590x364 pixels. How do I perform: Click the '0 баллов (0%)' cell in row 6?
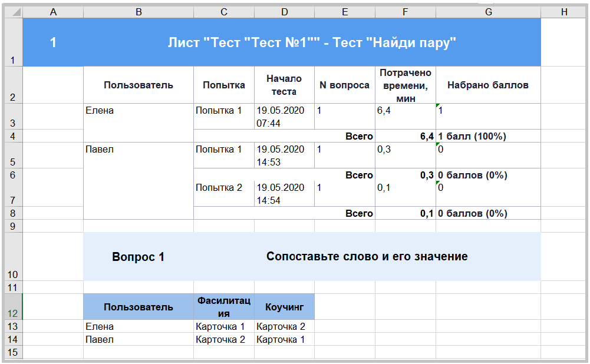tap(489, 174)
